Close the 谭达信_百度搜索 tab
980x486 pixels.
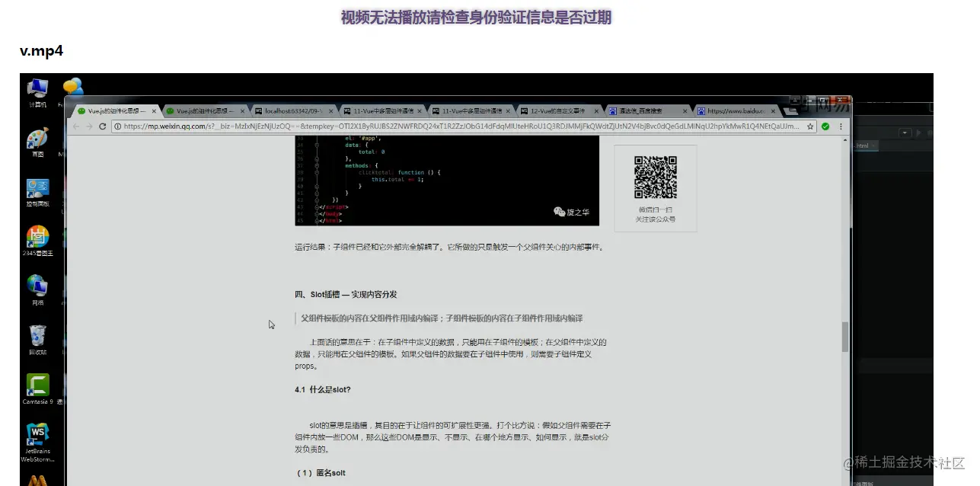pos(684,110)
